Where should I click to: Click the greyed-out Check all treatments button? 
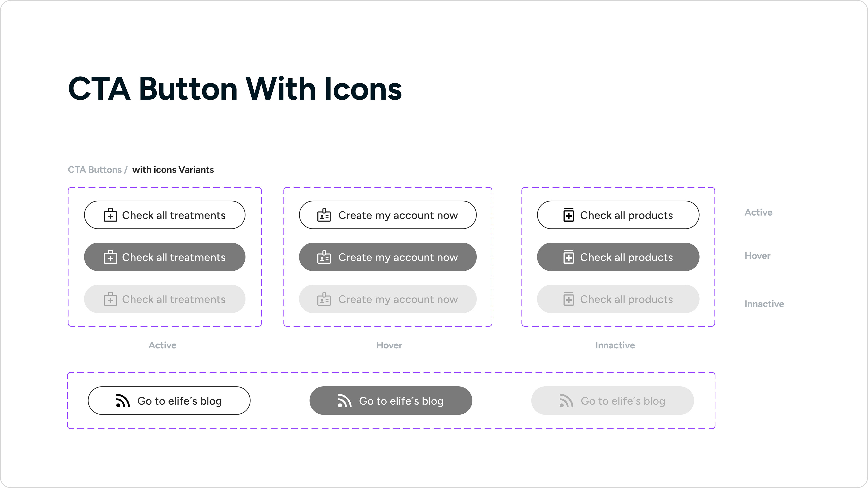(x=164, y=299)
